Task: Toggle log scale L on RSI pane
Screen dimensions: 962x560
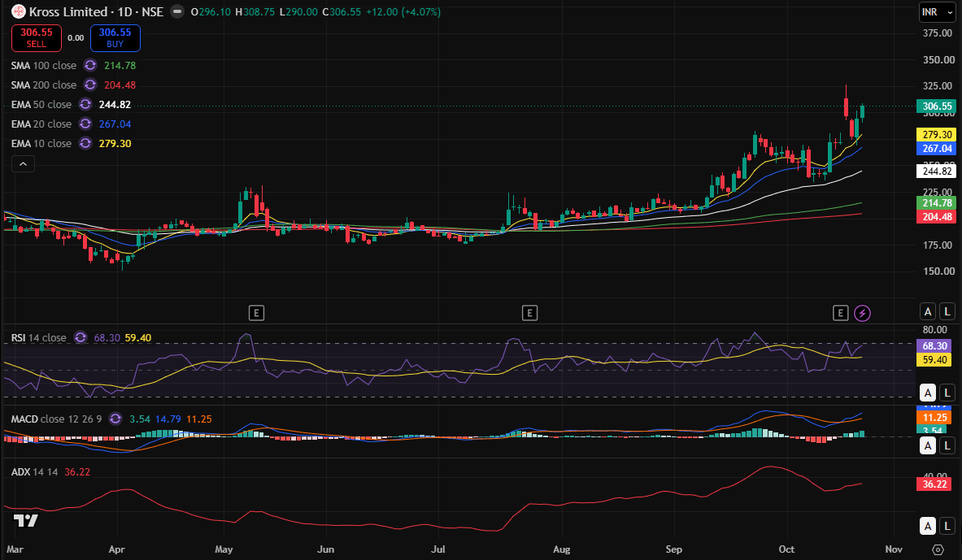Action: click(947, 393)
